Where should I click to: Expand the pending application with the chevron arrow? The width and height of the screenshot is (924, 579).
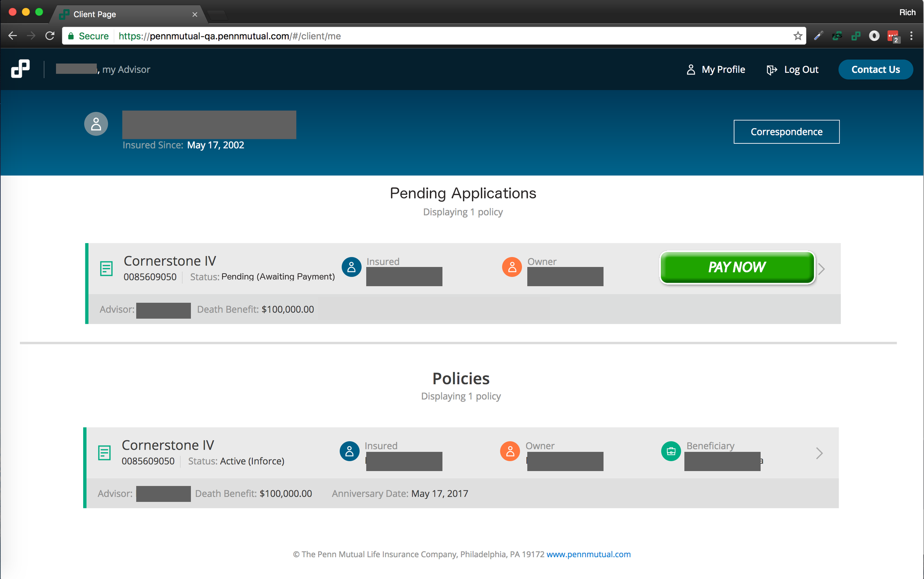tap(821, 269)
